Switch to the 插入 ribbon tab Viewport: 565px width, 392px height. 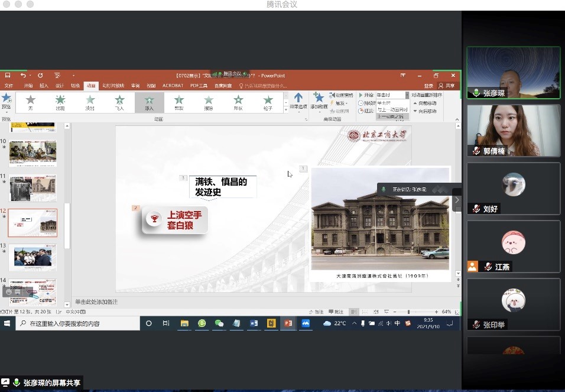[x=44, y=86]
